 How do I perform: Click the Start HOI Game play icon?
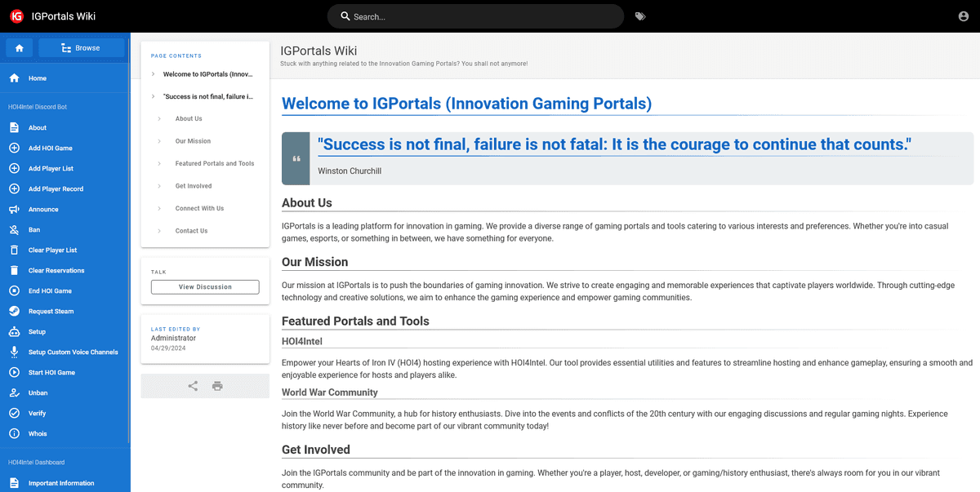14,372
